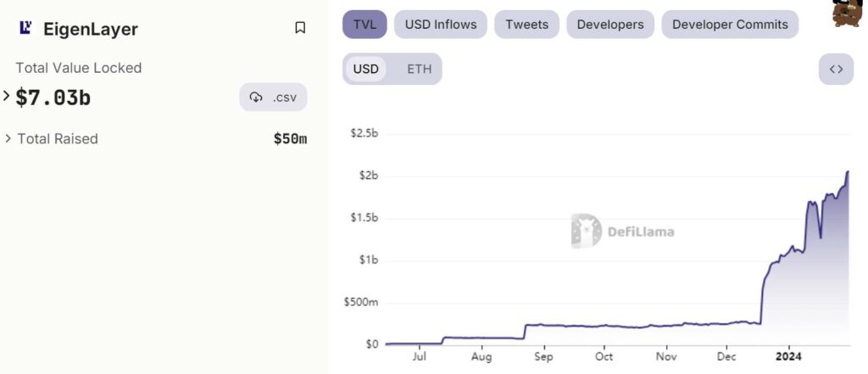868x374 pixels.
Task: Expand the Total Raised details
Action: tap(8, 138)
